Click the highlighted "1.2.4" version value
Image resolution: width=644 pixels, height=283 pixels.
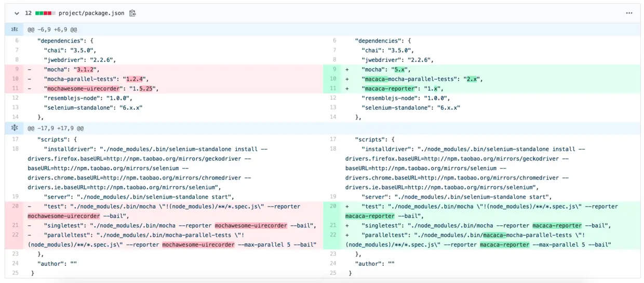coord(136,79)
